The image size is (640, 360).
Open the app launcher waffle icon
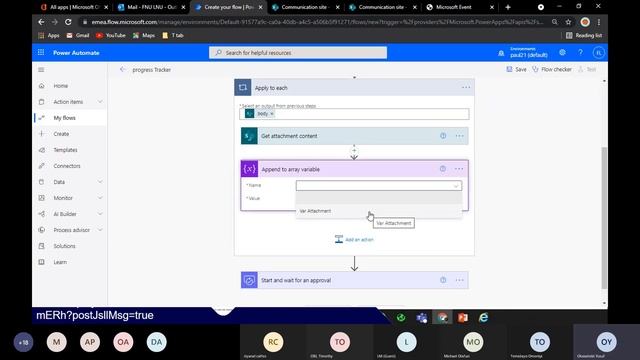click(x=41, y=52)
